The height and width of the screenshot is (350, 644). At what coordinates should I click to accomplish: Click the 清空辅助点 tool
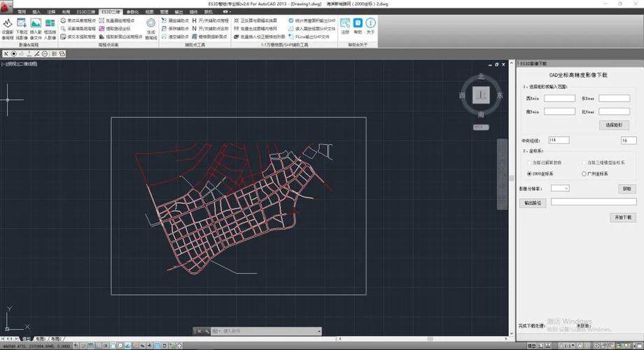[175, 36]
